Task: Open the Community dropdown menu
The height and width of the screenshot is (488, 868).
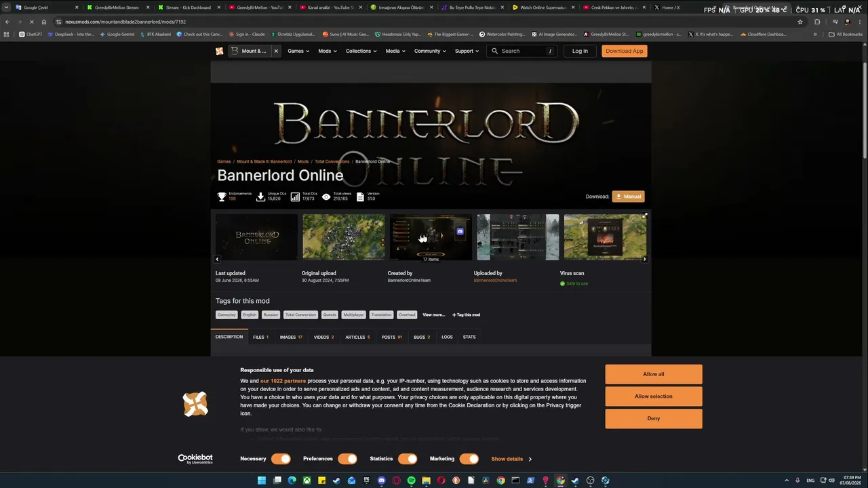Action: (x=431, y=51)
